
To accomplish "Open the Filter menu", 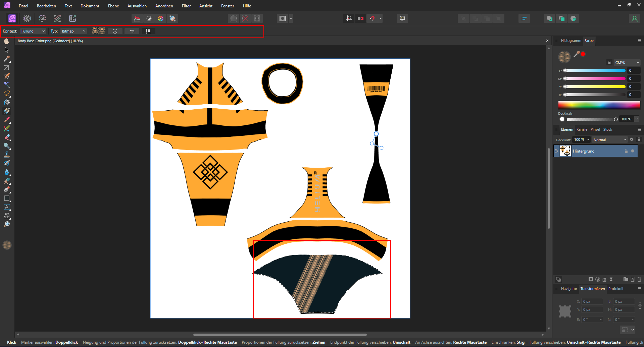I will (186, 6).
